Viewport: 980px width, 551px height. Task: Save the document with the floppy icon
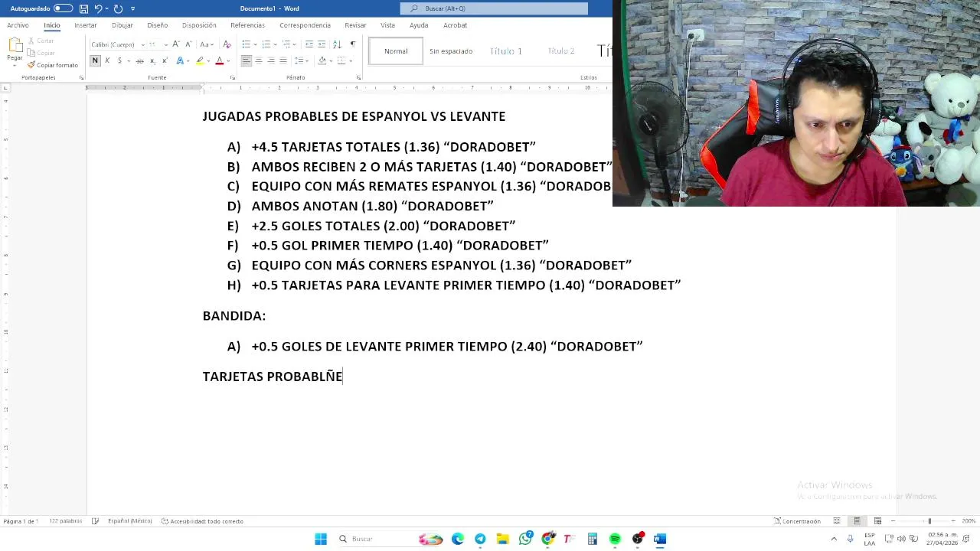click(x=83, y=8)
